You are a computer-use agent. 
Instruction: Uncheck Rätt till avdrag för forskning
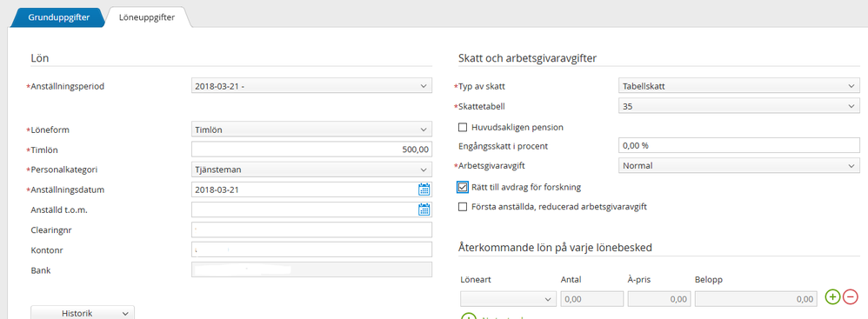(463, 187)
